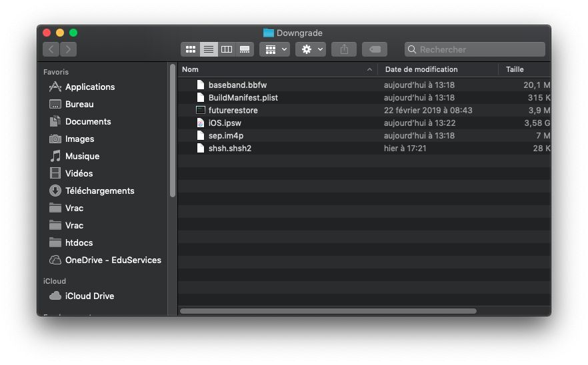Focus the Rechercher search field
588x365 pixels.
475,49
